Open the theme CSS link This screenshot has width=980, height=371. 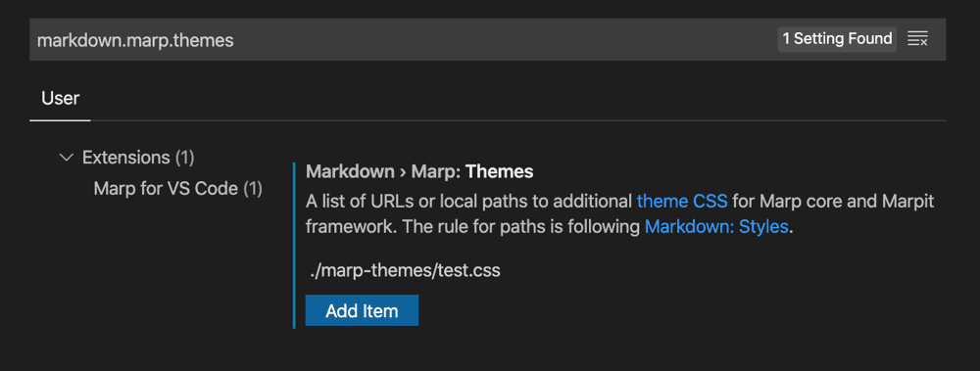click(x=682, y=202)
